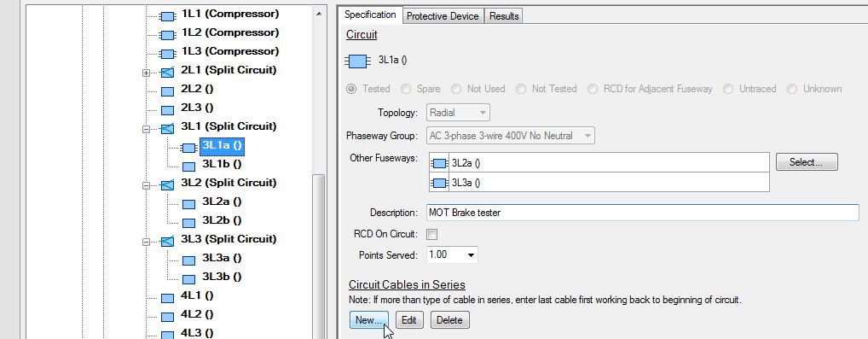Click the 4L1 fuseway icon
Viewport: 868px width, 339px height.
[x=167, y=299]
